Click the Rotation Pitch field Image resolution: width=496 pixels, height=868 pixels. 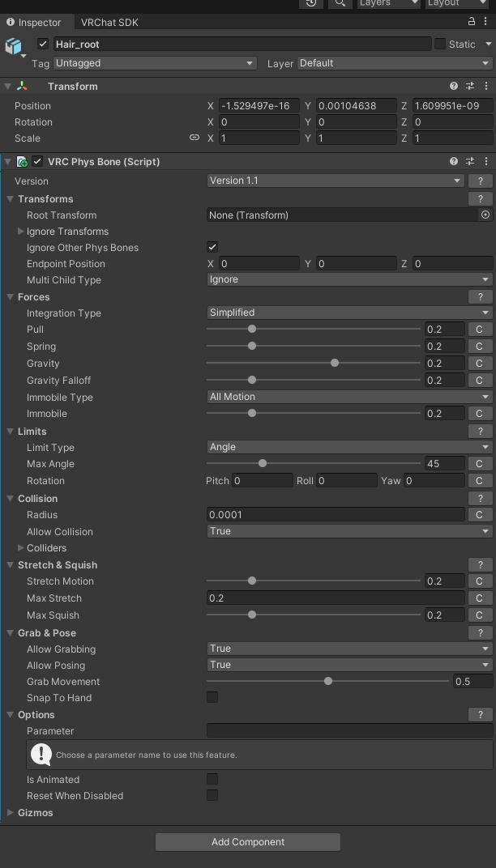coord(263,481)
